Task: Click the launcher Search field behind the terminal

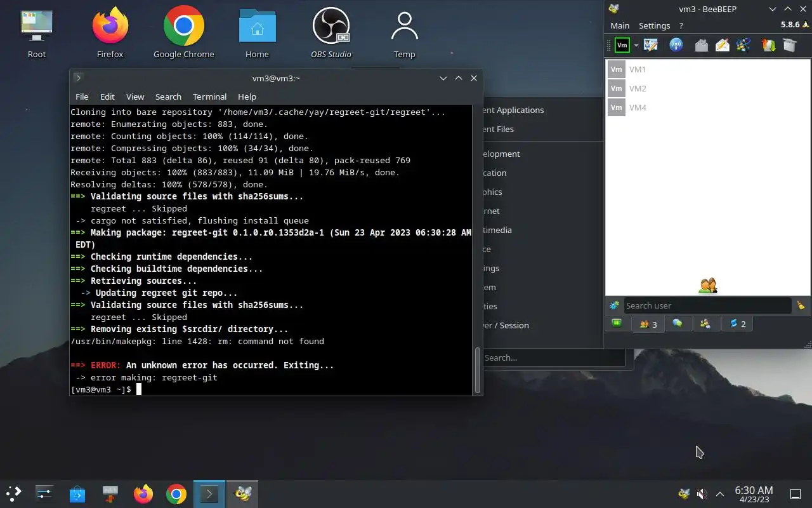Action: pyautogui.click(x=554, y=358)
